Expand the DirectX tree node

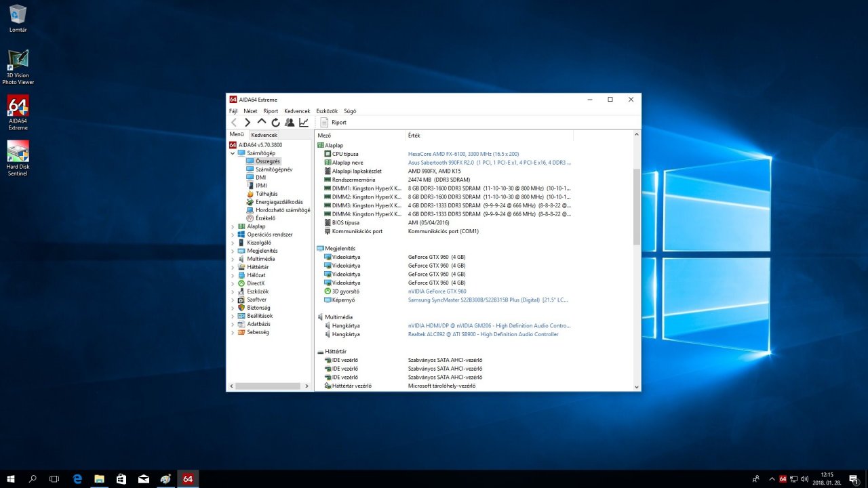[233, 283]
